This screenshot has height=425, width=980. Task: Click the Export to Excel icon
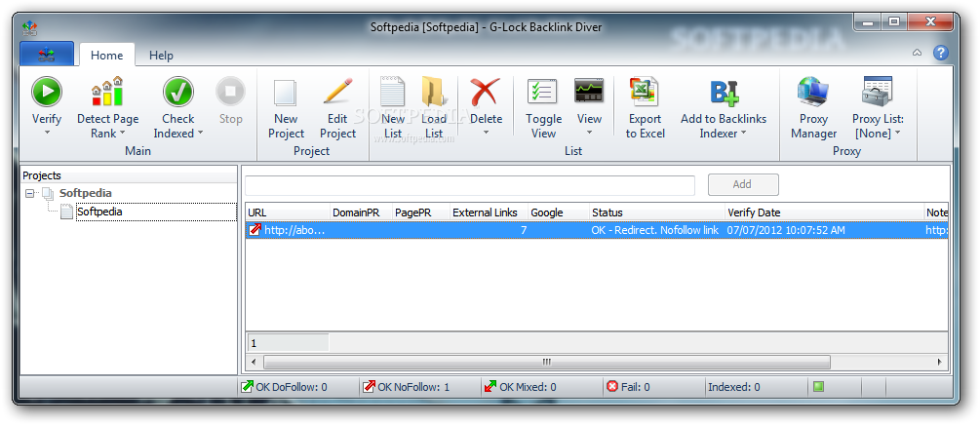(x=645, y=92)
